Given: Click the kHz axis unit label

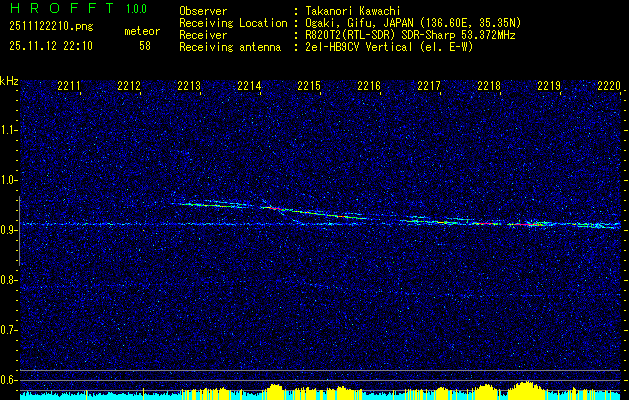Looking at the screenshot, I should click(x=9, y=81).
